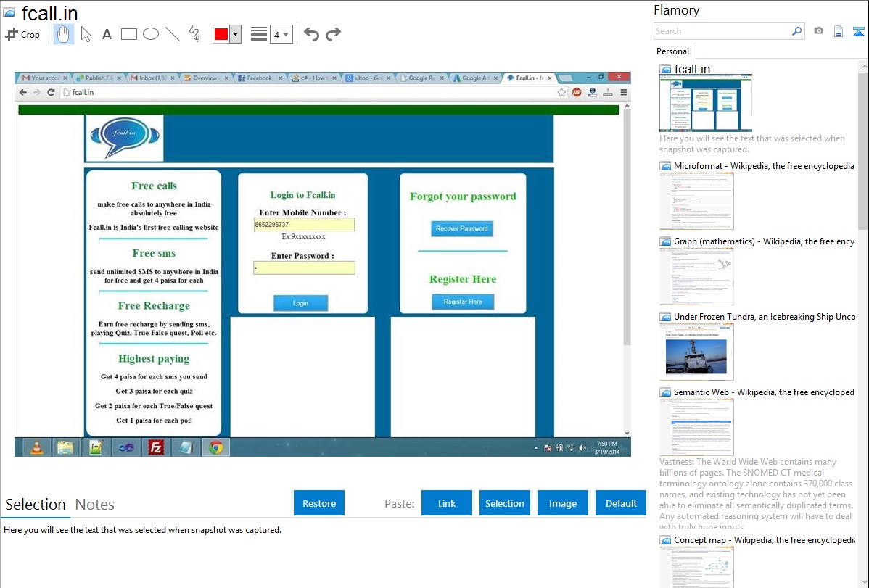
Task: Open the line width dropdown showing 4
Action: [x=281, y=34]
